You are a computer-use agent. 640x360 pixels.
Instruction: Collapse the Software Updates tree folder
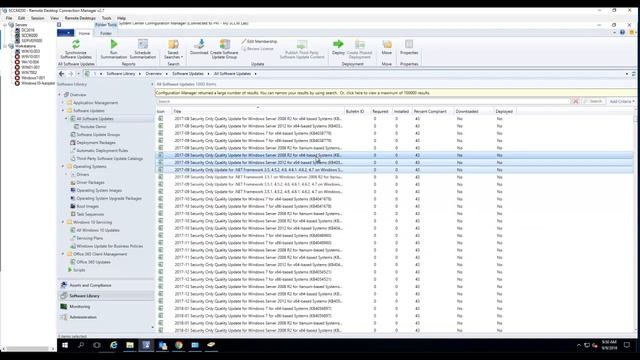63,111
